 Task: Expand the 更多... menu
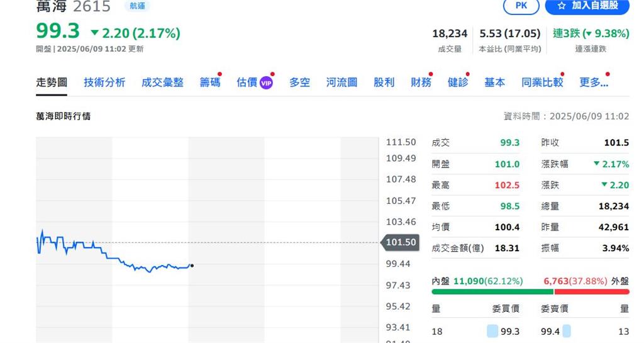pos(594,82)
